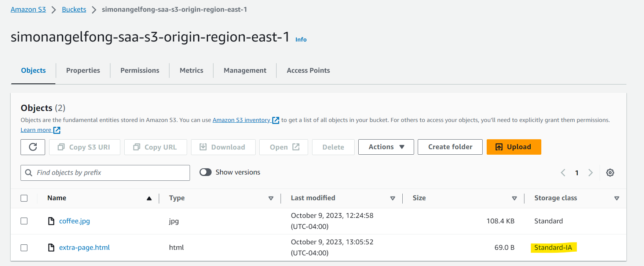The height and width of the screenshot is (266, 644).
Task: Click the Name column header
Action: (x=57, y=198)
